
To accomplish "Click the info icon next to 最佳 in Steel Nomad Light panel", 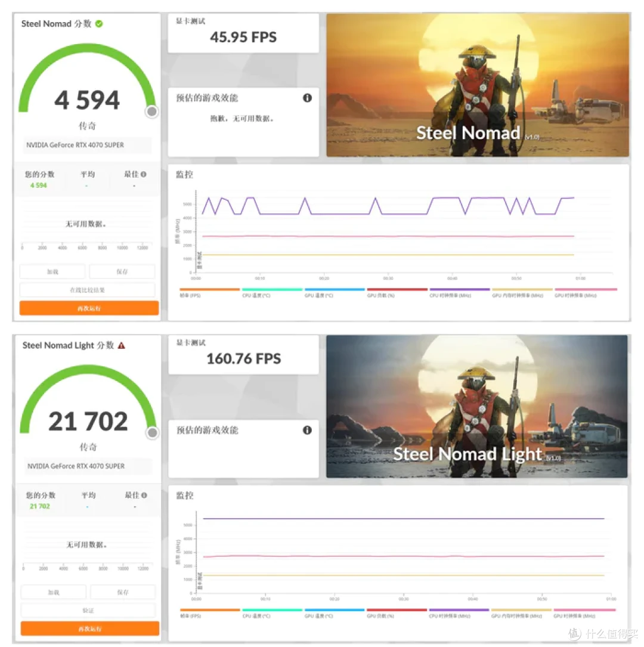I will [144, 495].
